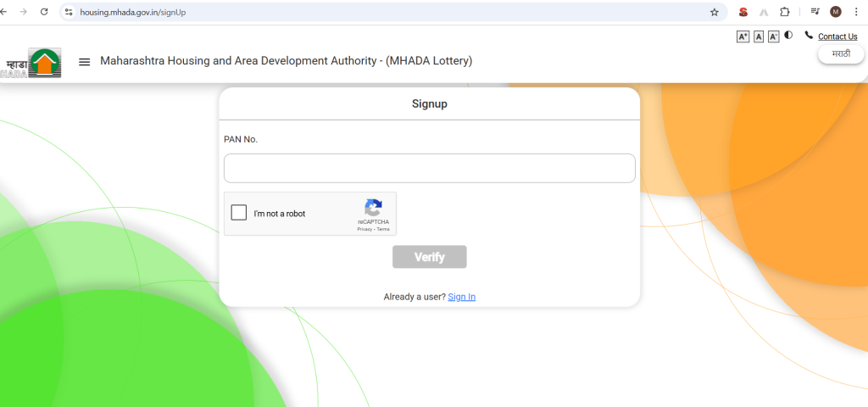Image resolution: width=868 pixels, height=407 pixels.
Task: Open reCAPTCHA Privacy link
Action: 364,229
